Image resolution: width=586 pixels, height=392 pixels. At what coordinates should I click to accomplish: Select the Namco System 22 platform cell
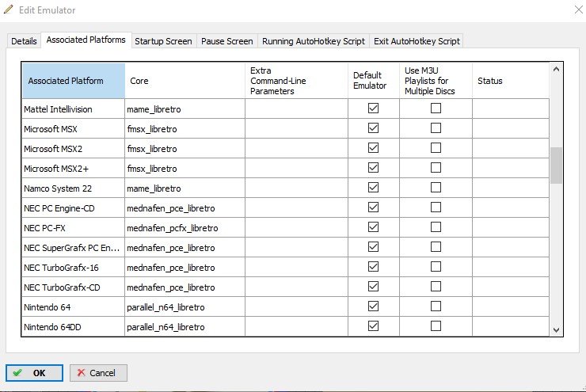73,188
